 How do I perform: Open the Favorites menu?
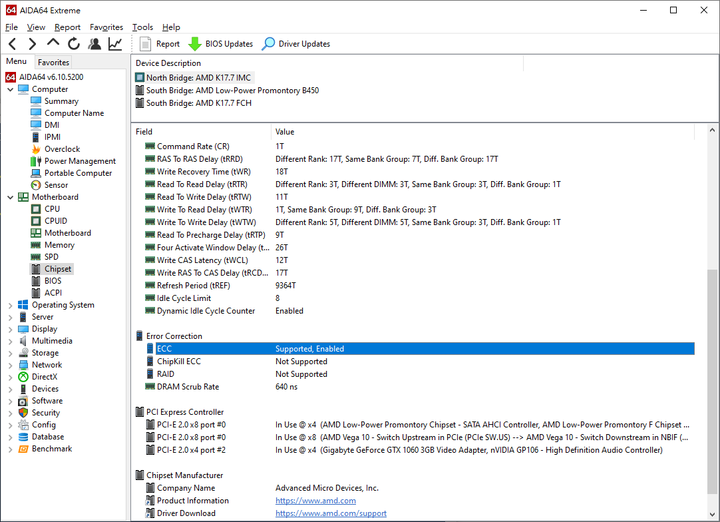click(x=106, y=27)
